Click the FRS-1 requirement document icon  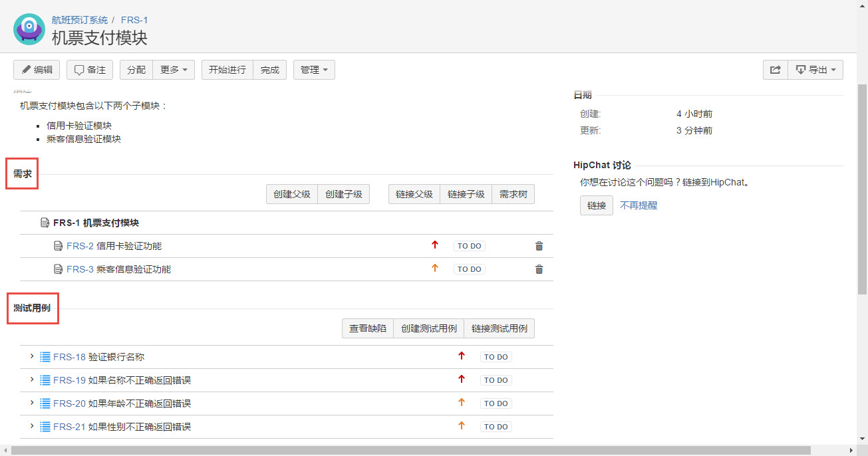tap(45, 223)
